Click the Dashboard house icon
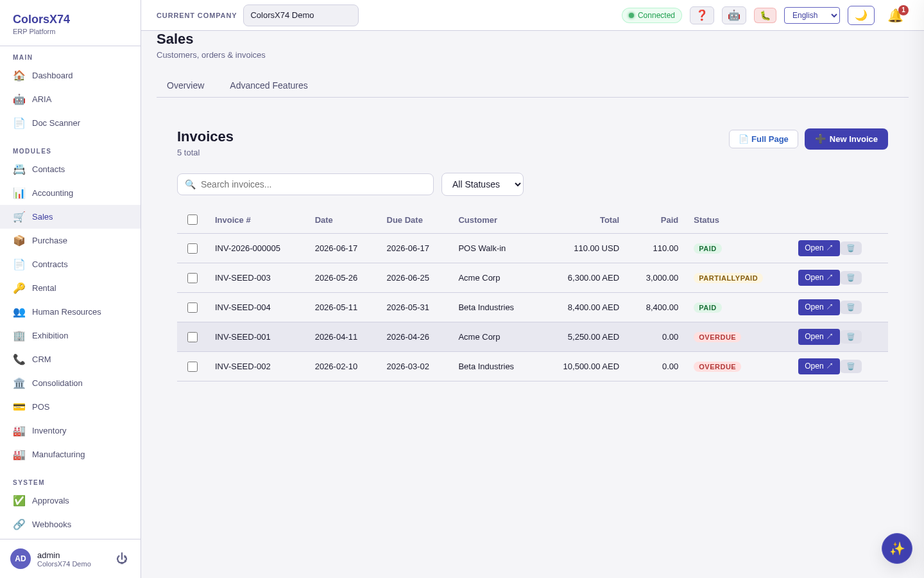The height and width of the screenshot is (578, 924). [19, 75]
